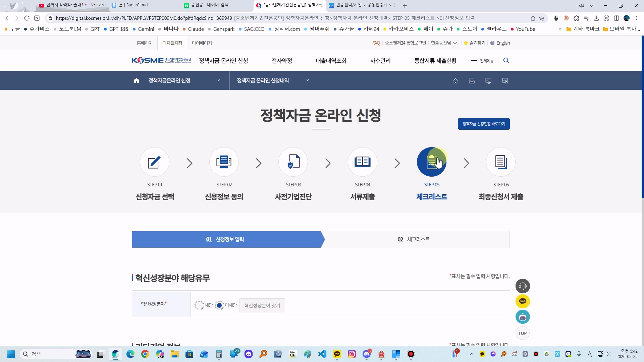This screenshot has height=362, width=644.
Task: Click the 혁신성장분야 찾기 button
Action: click(262, 305)
